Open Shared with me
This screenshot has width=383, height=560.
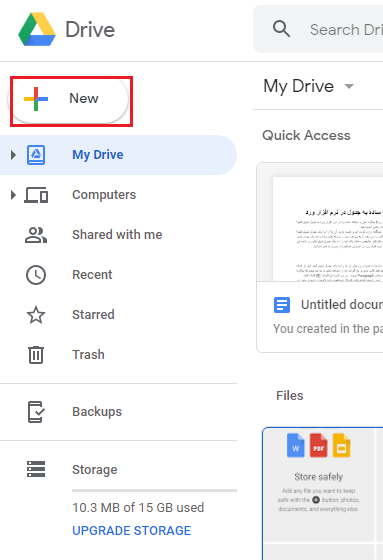117,235
